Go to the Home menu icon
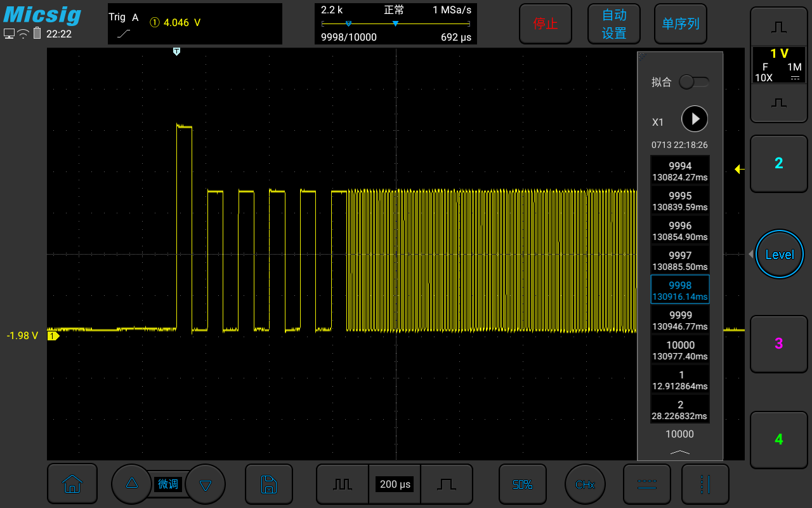Viewport: 812px width, 508px height. point(72,484)
